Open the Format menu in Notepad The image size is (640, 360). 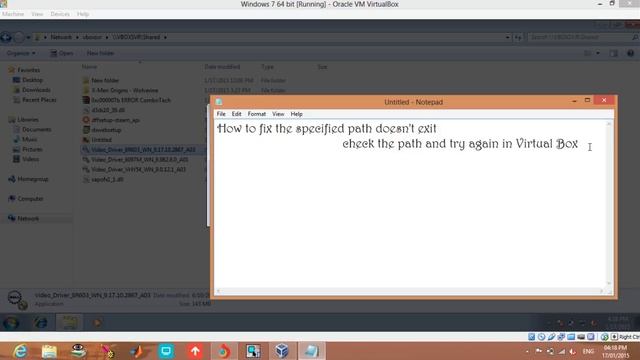click(257, 114)
